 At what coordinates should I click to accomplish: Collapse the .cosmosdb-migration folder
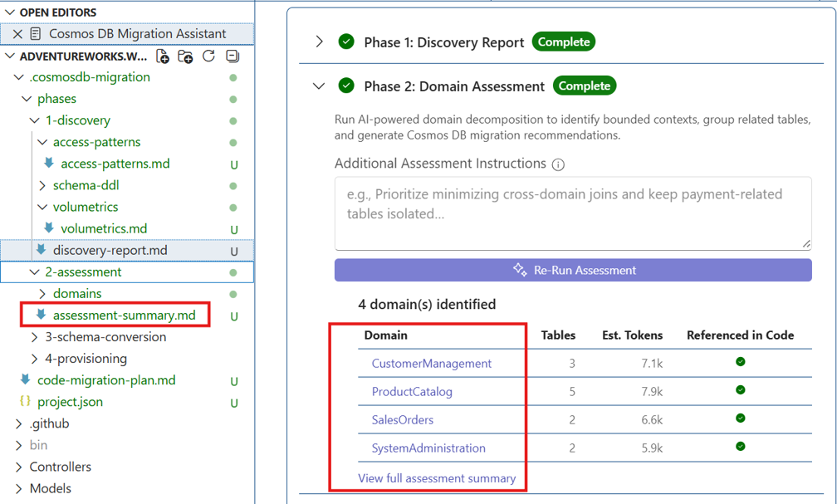click(x=18, y=77)
